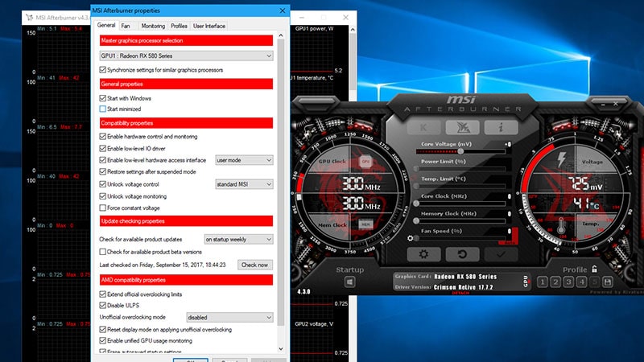Click the Fan Speed slider track
Image resolution: width=644 pixels, height=362 pixels.
(460, 238)
